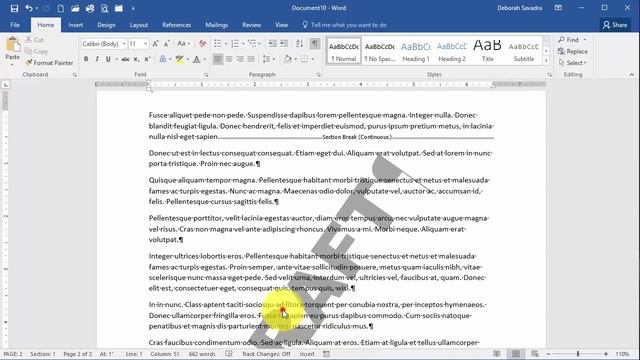Toggle Underline formatting
This screenshot has height=360, width=640.
click(x=108, y=59)
